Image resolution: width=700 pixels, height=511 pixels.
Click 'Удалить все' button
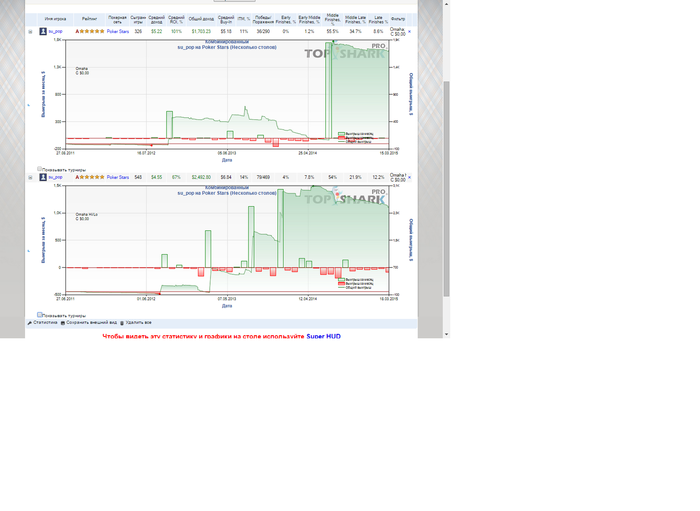[138, 322]
